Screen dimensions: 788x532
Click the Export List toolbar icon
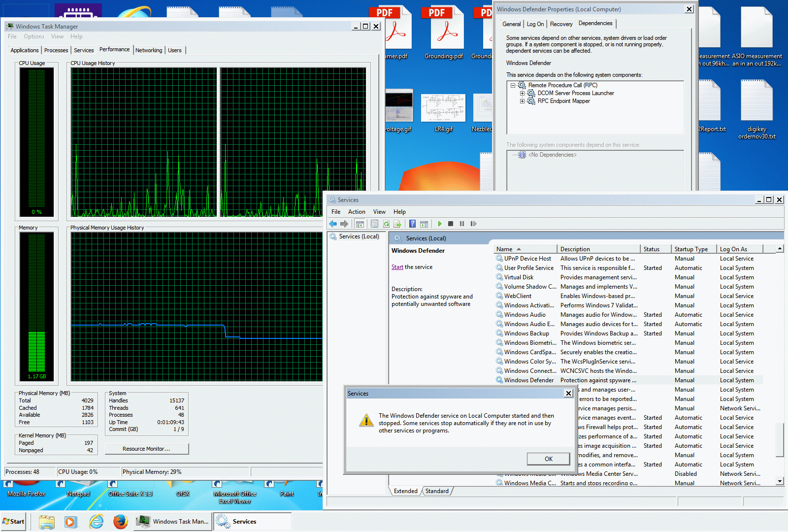tap(397, 224)
